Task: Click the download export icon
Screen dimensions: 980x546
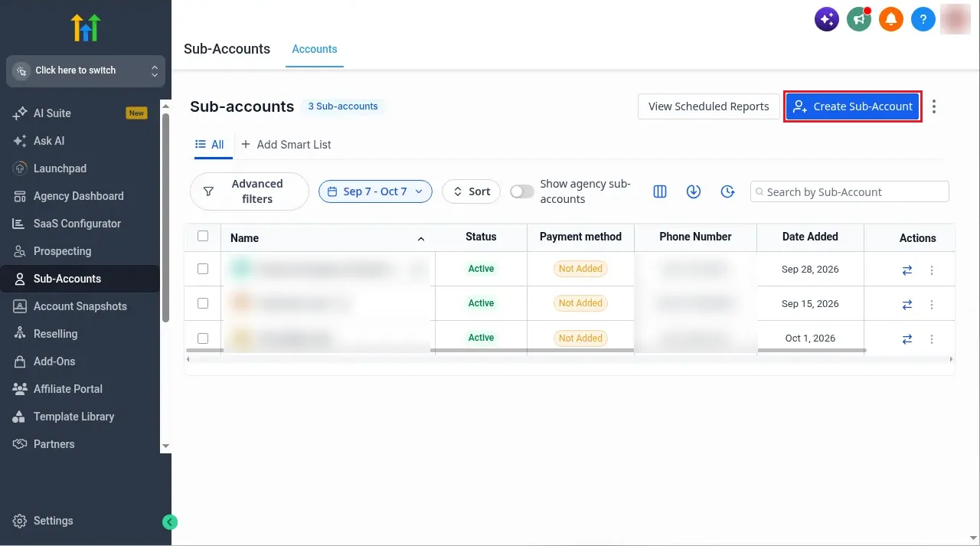Action: 694,191
